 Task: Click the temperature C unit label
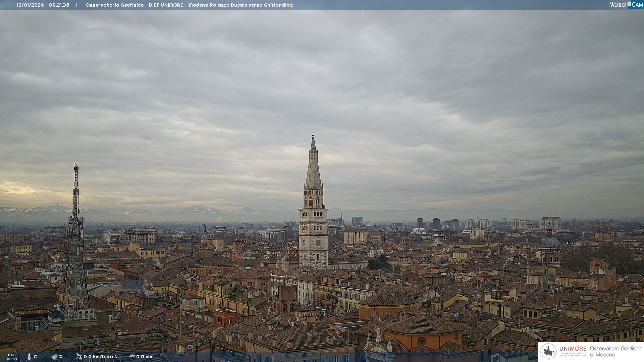pos(35,357)
